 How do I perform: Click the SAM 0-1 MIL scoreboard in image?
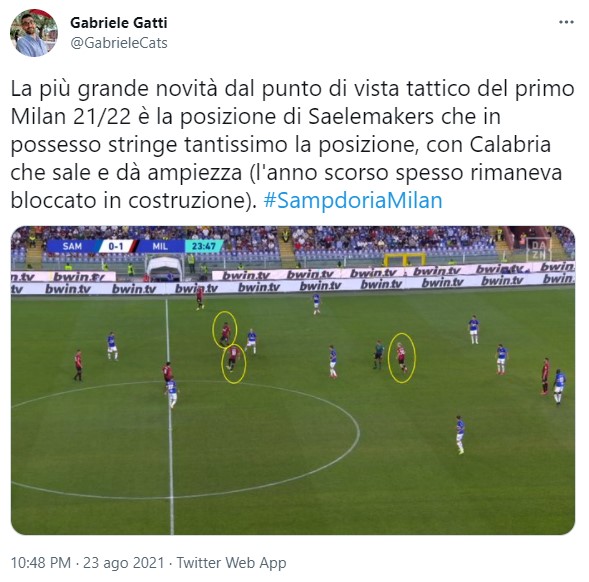tap(116, 246)
